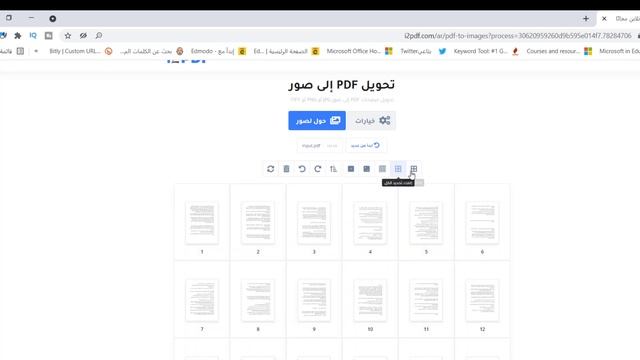Open the Edmodo bookmark

pos(218,51)
